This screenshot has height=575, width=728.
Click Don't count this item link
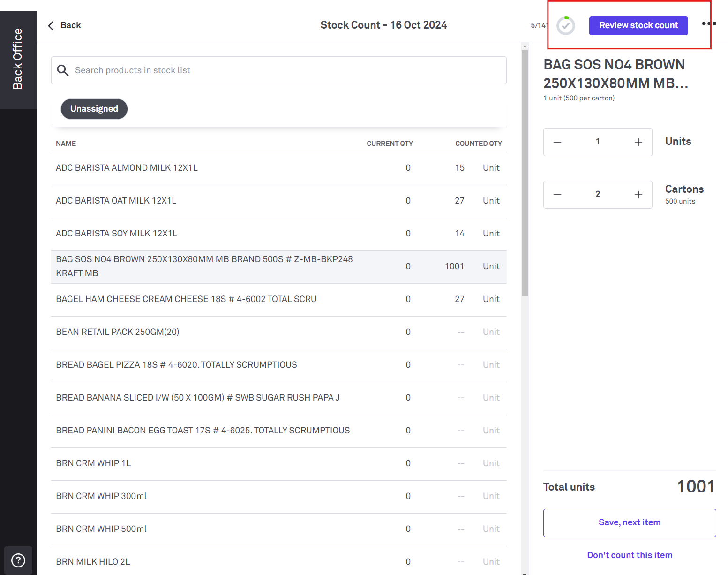click(629, 555)
